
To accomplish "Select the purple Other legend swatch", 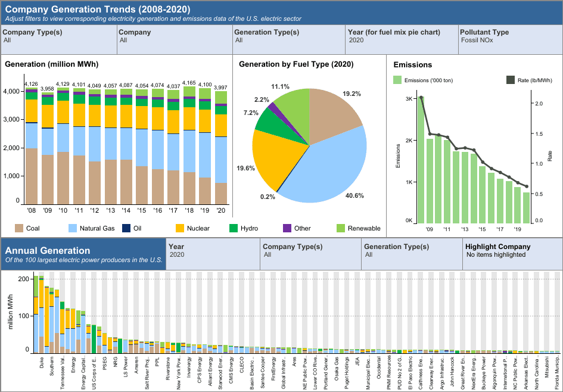I will 287,228.
